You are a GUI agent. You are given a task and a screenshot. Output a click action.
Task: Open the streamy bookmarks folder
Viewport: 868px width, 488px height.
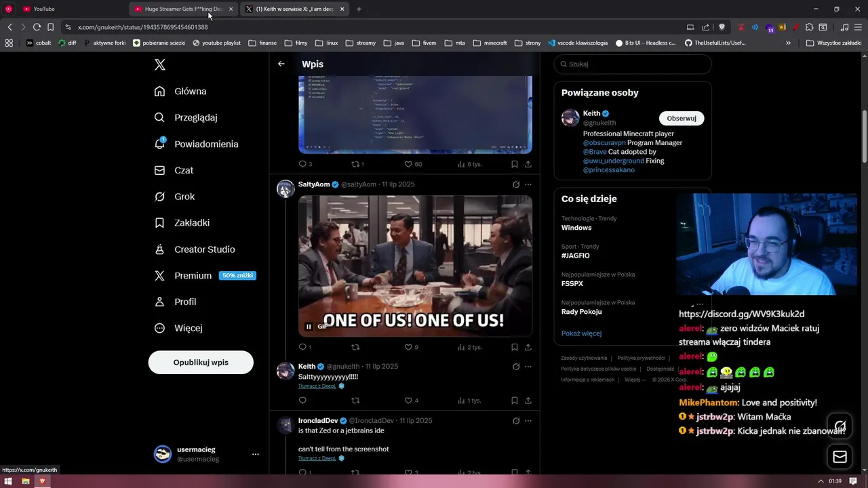pos(360,43)
